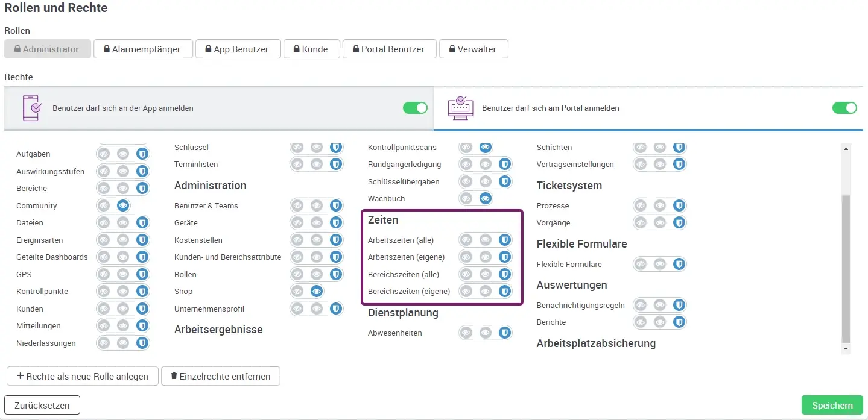868x420 pixels.
Task: Click the full-access shield icon for Aufgaben
Action: click(142, 154)
